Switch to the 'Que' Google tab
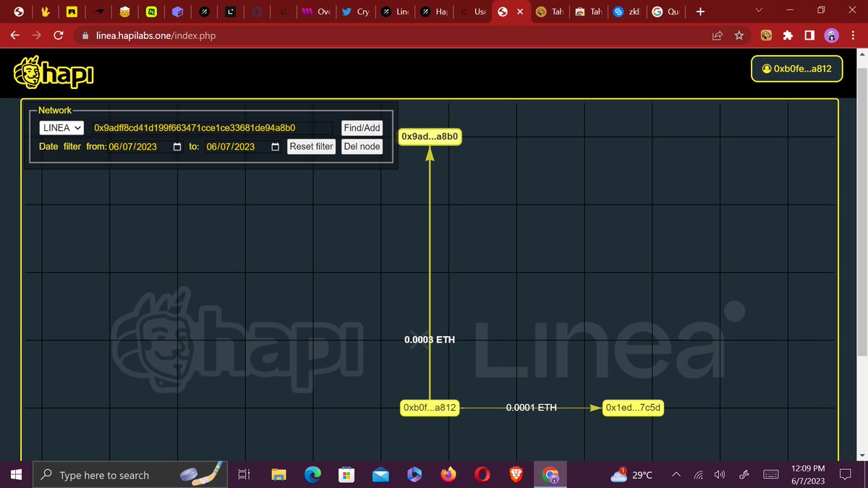This screenshot has height=488, width=868. click(666, 12)
